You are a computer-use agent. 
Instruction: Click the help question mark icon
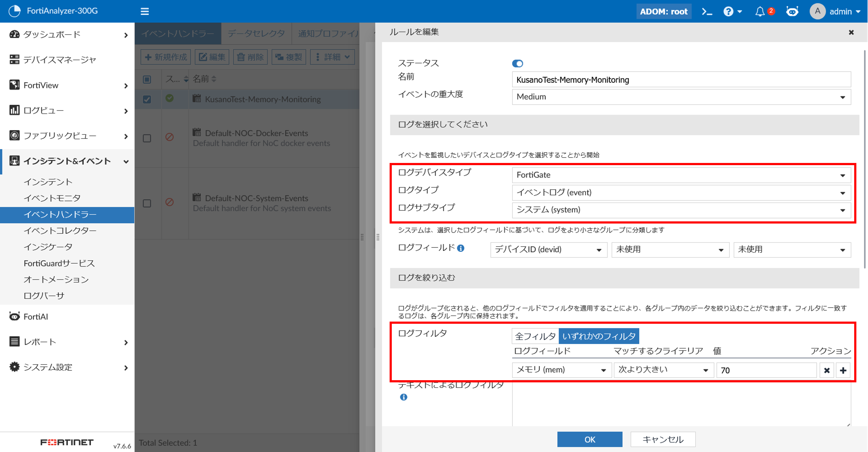coord(728,11)
